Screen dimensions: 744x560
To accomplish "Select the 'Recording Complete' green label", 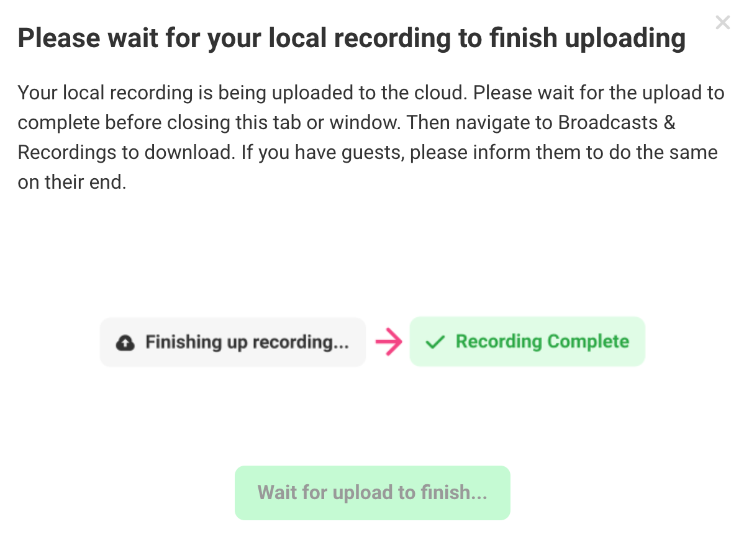I will pyautogui.click(x=542, y=341).
